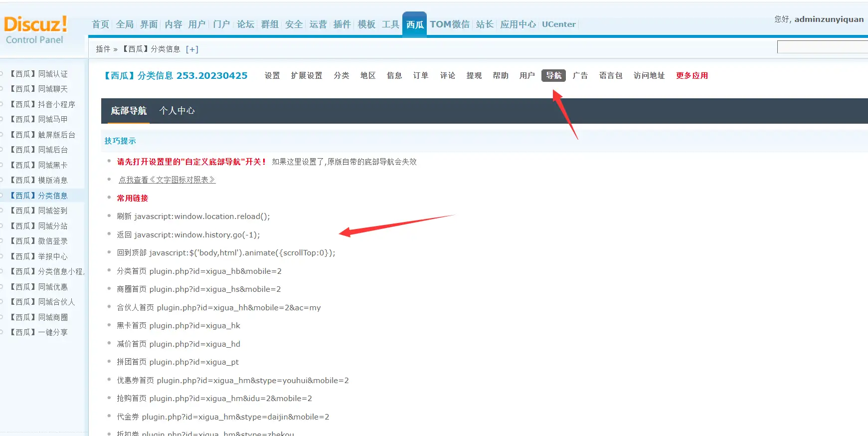Screen dimensions: 868x436
Task: Select 【西瓜】同城认证 in the sidebar
Action: click(x=39, y=74)
